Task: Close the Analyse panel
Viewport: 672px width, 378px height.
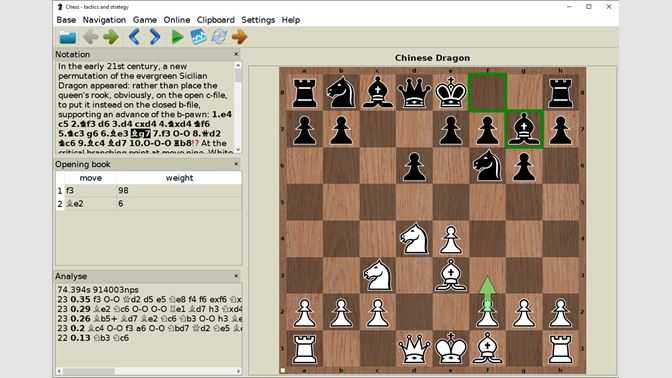Action: point(236,276)
